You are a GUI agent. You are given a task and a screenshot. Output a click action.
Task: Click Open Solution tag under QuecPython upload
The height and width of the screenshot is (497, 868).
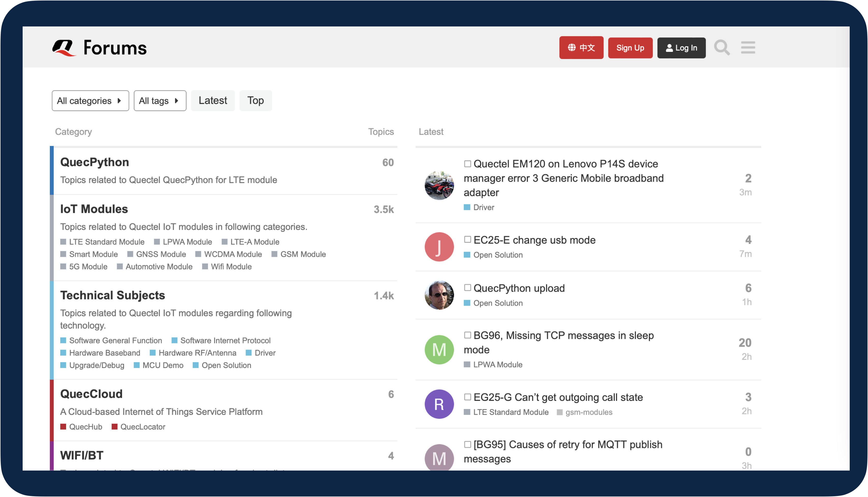pyautogui.click(x=493, y=303)
